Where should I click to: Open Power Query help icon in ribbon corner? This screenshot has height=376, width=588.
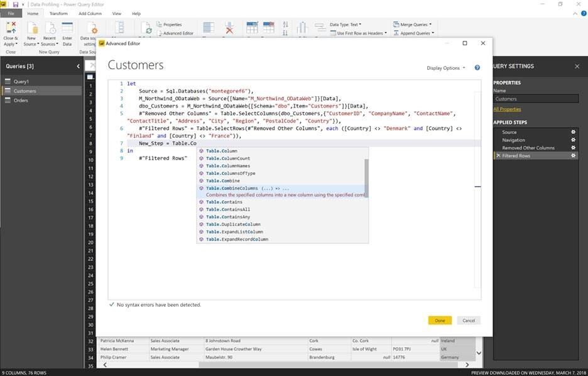coord(584,13)
